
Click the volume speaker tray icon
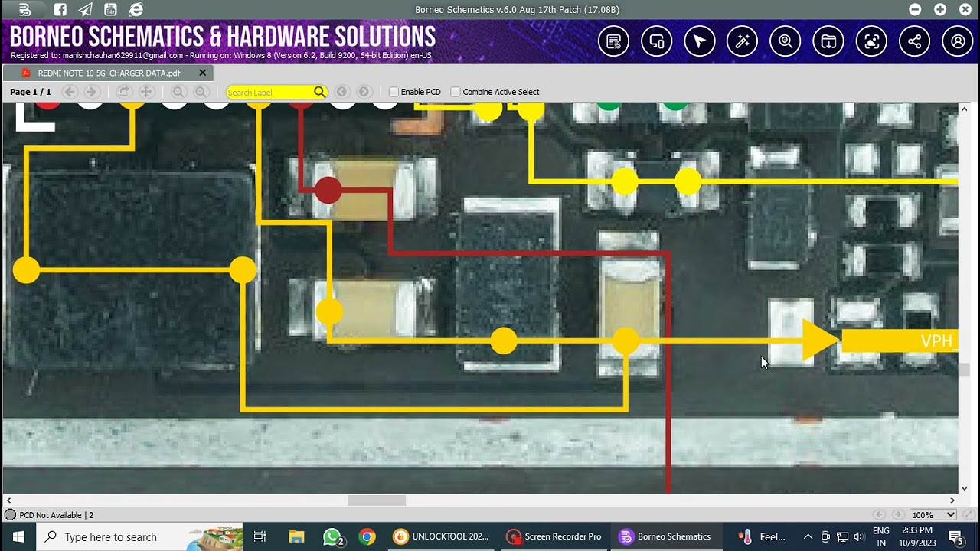tap(859, 536)
